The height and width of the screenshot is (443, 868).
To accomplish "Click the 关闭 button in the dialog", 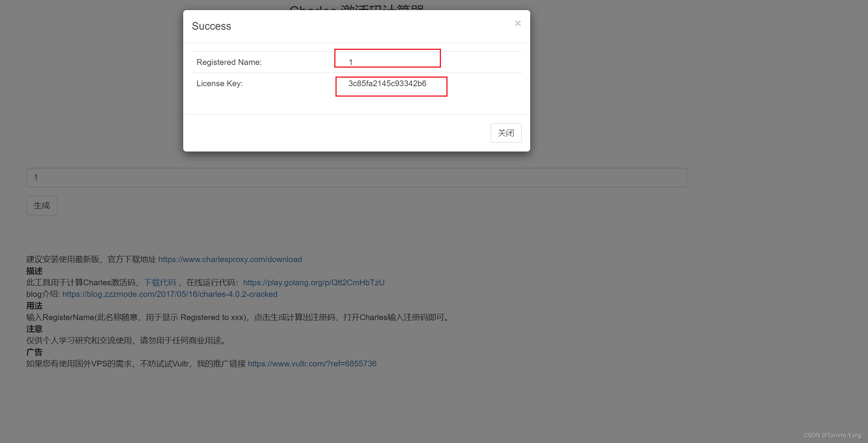I will [506, 133].
